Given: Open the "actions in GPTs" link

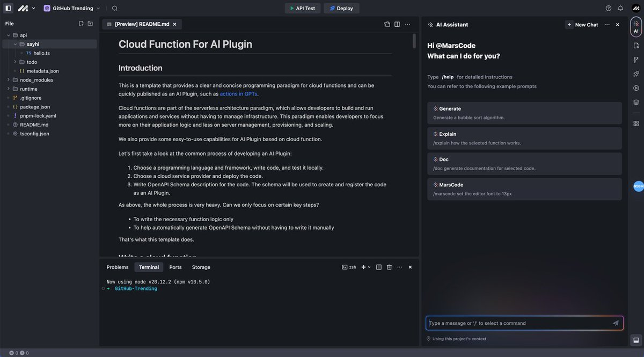Looking at the screenshot, I should pos(238,94).
